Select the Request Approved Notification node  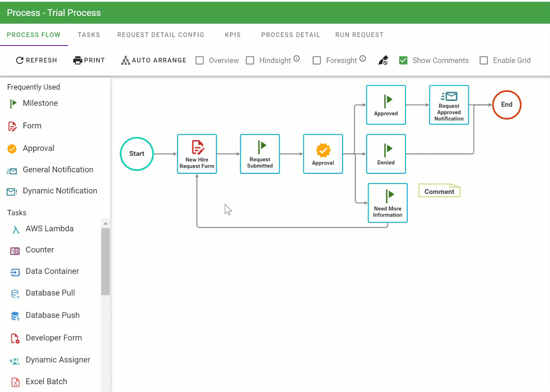449,105
